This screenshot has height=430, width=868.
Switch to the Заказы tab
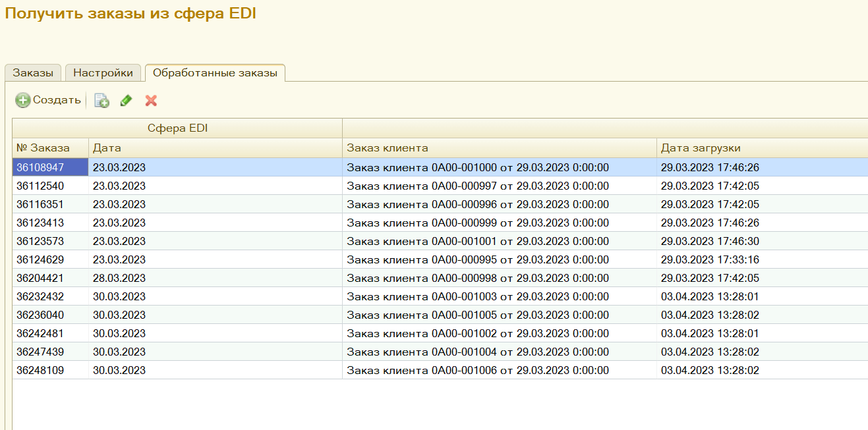(33, 73)
